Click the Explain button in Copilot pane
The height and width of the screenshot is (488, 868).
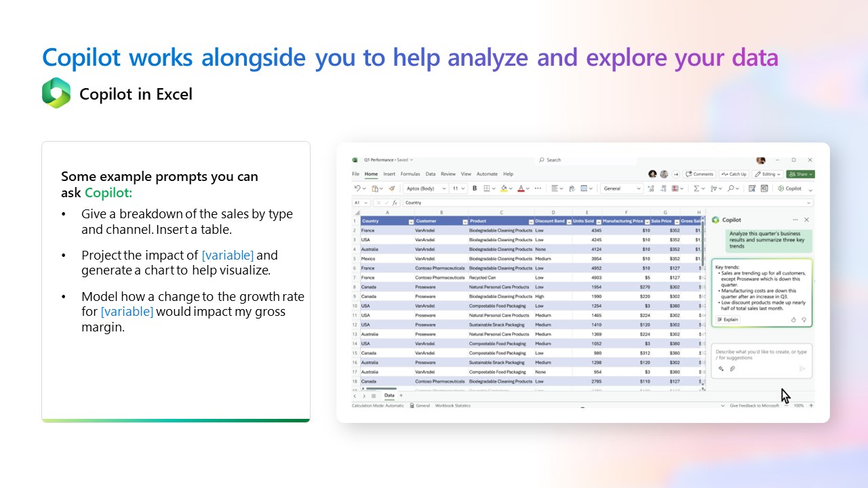pos(727,319)
